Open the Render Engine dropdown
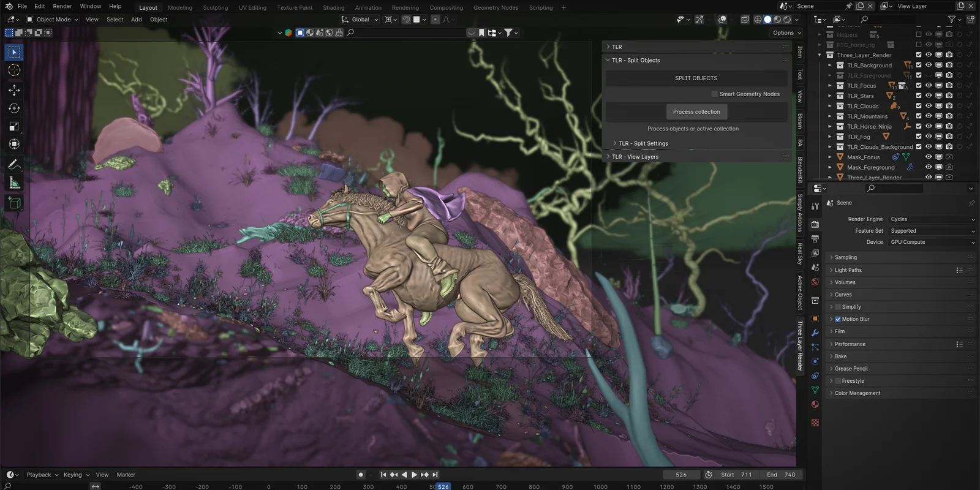This screenshot has height=490, width=980. click(932, 219)
